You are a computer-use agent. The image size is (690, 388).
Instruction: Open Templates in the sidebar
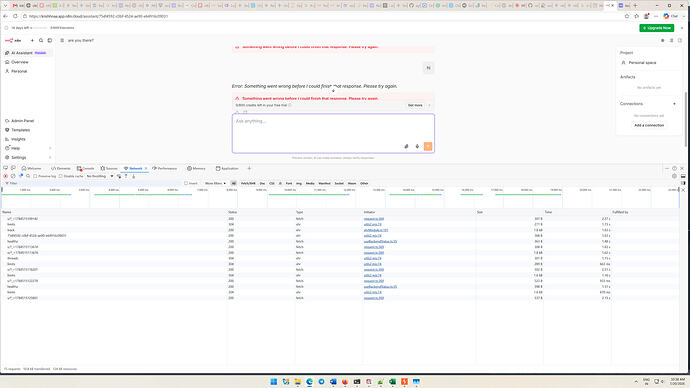[27, 130]
